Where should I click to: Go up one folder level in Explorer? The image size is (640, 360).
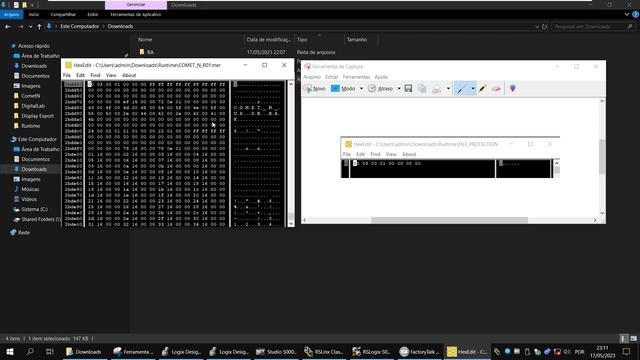39,27
